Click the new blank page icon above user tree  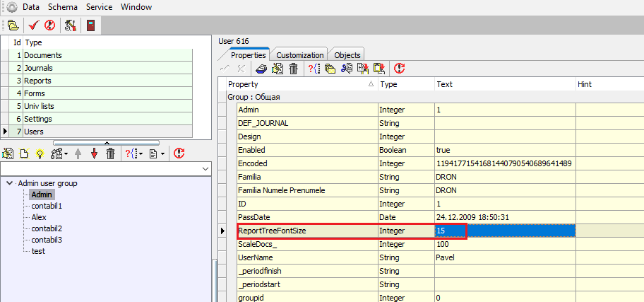point(24,154)
